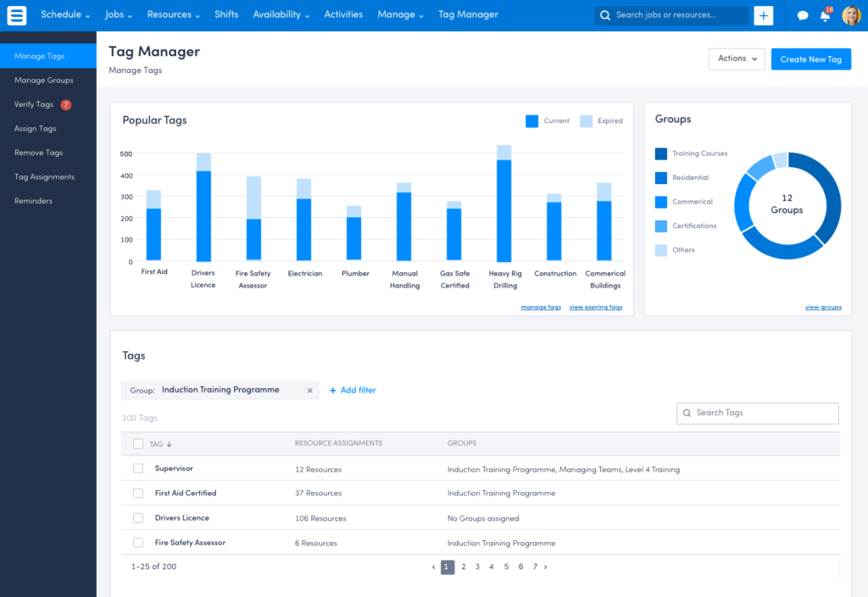868x597 pixels.
Task: Expand the Resources menu dropdown
Action: coord(173,14)
